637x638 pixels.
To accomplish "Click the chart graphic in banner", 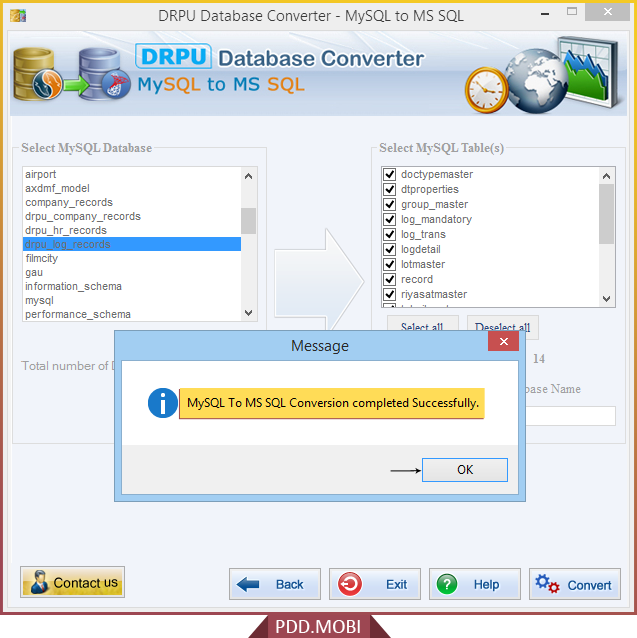I will [588, 72].
